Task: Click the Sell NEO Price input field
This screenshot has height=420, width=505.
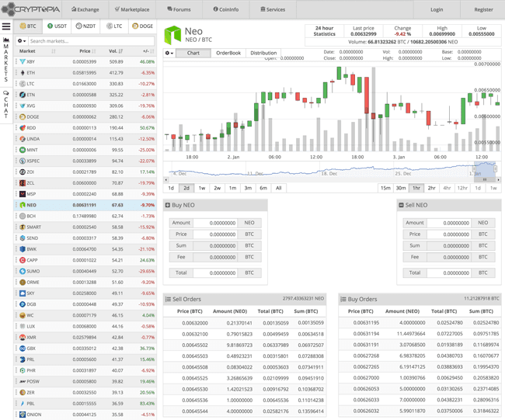Action: [x=448, y=234]
